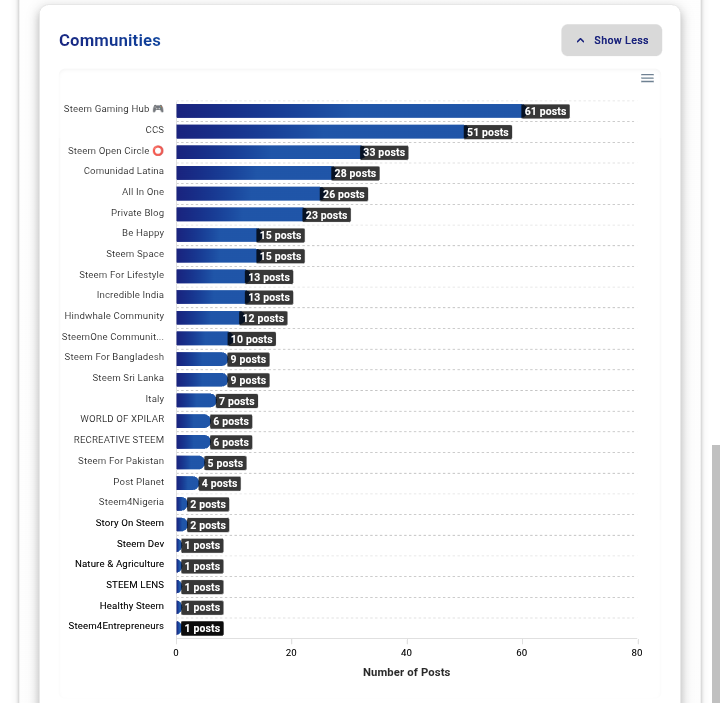Select the Steem Gaming Hub bar
Image resolution: width=720 pixels, height=703 pixels.
pos(349,111)
